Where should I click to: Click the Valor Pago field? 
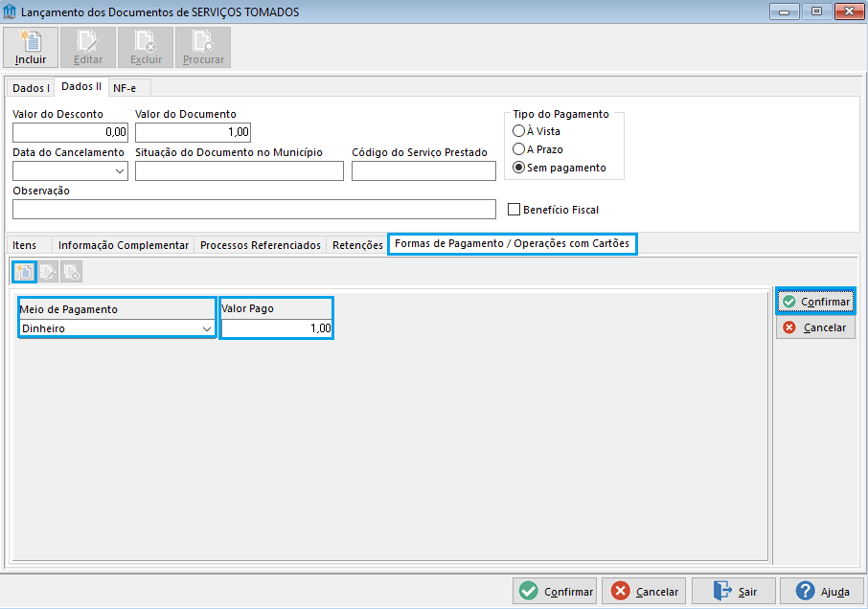(x=277, y=328)
